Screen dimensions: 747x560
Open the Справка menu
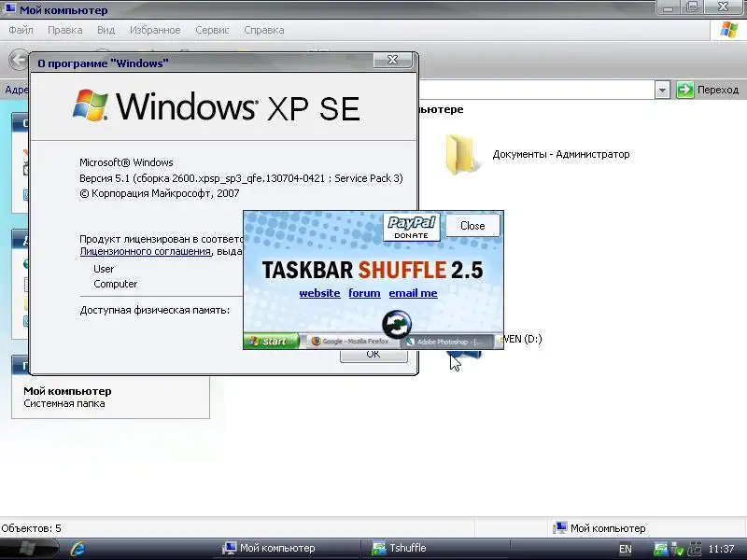tap(264, 30)
